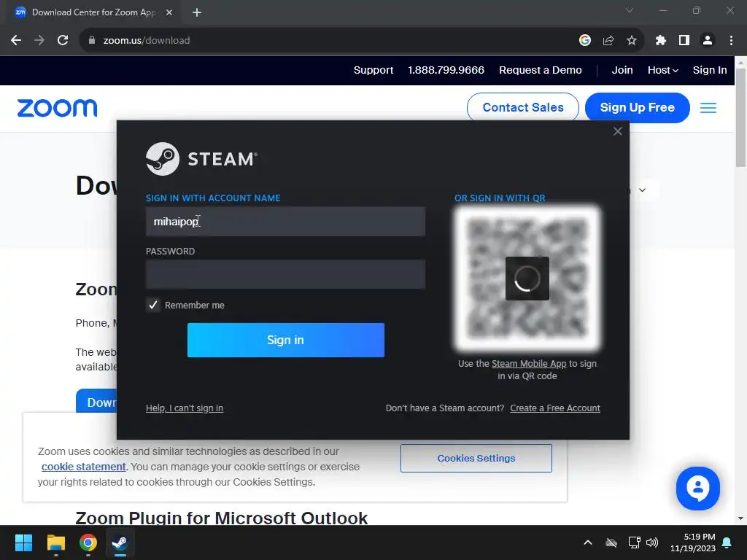The image size is (747, 560).
Task: Click the Sign Up Free button
Action: point(637,108)
